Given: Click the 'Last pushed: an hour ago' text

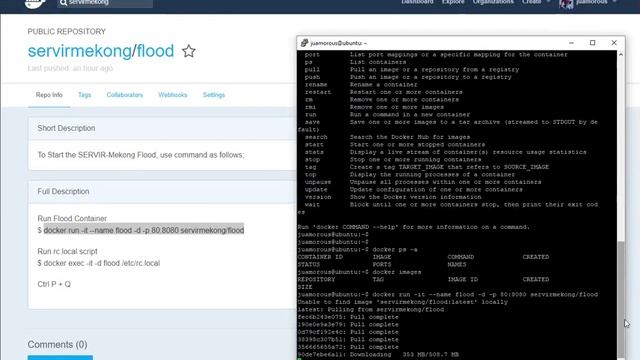Looking at the screenshot, I should click(x=70, y=68).
